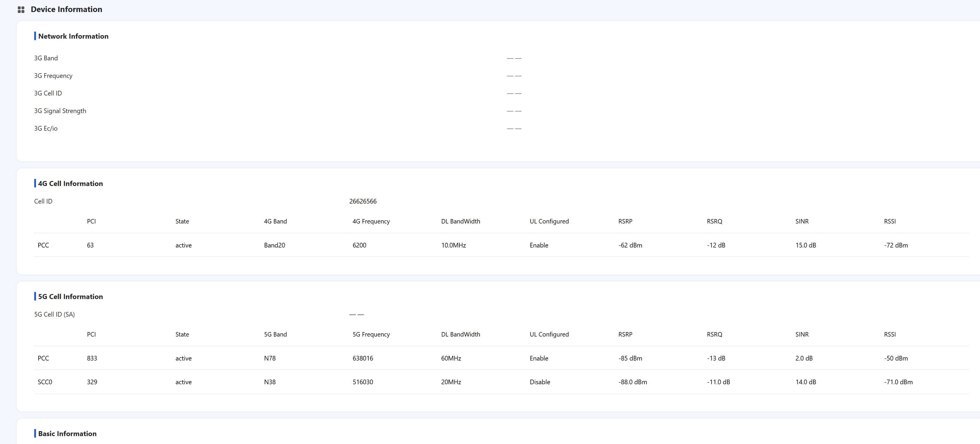Select the Disable UL Configured value
The image size is (980, 444).
click(x=540, y=382)
